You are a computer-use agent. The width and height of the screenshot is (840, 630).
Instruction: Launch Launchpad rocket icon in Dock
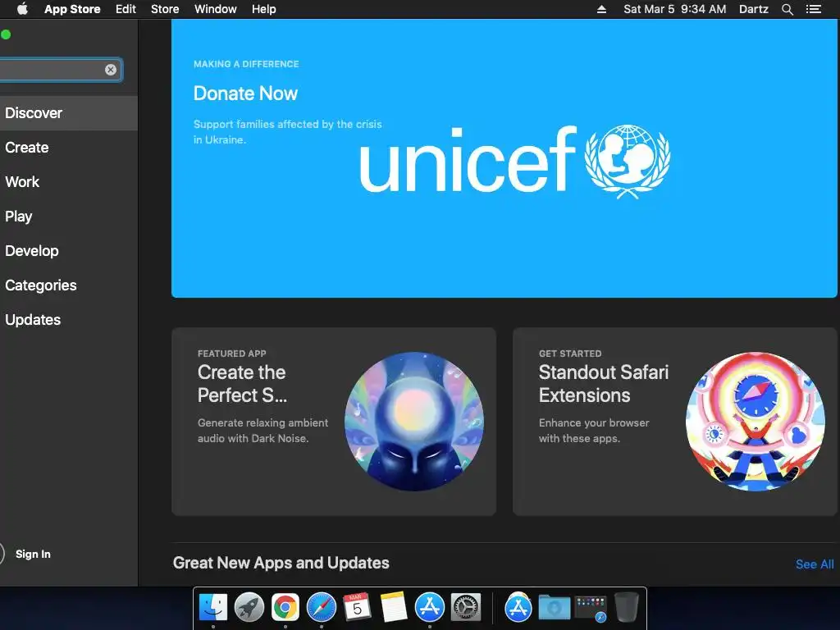point(249,607)
